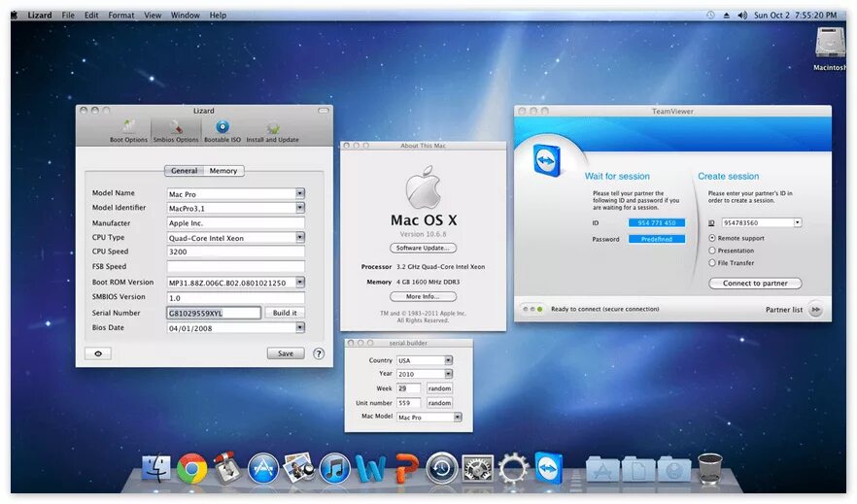Open Country dropdown in serial builder
Image resolution: width=857 pixels, height=504 pixels.
(x=448, y=360)
